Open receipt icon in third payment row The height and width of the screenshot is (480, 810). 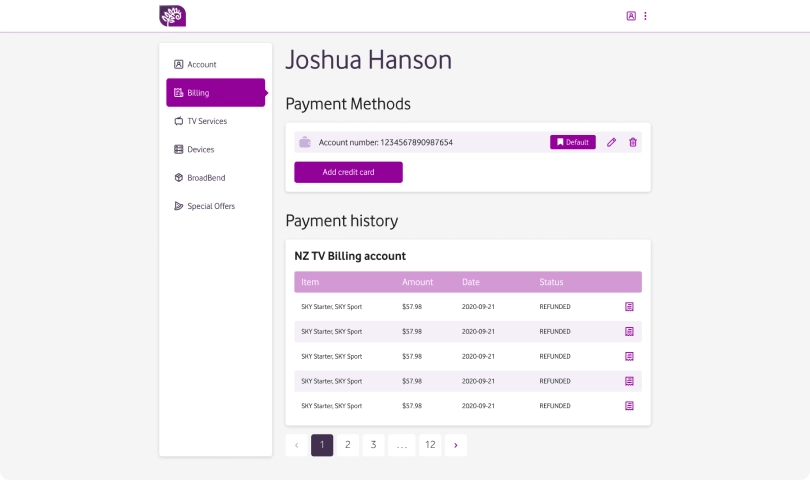click(x=629, y=356)
